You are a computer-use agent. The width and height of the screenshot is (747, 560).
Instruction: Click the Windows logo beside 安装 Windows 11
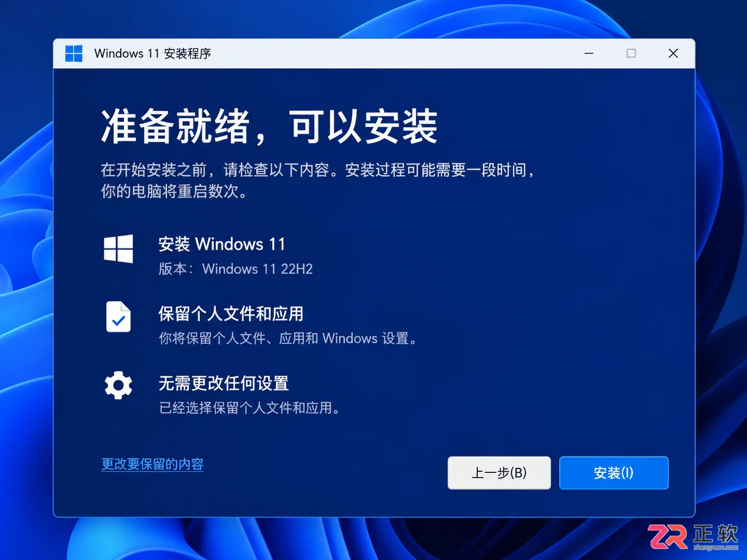[x=118, y=249]
